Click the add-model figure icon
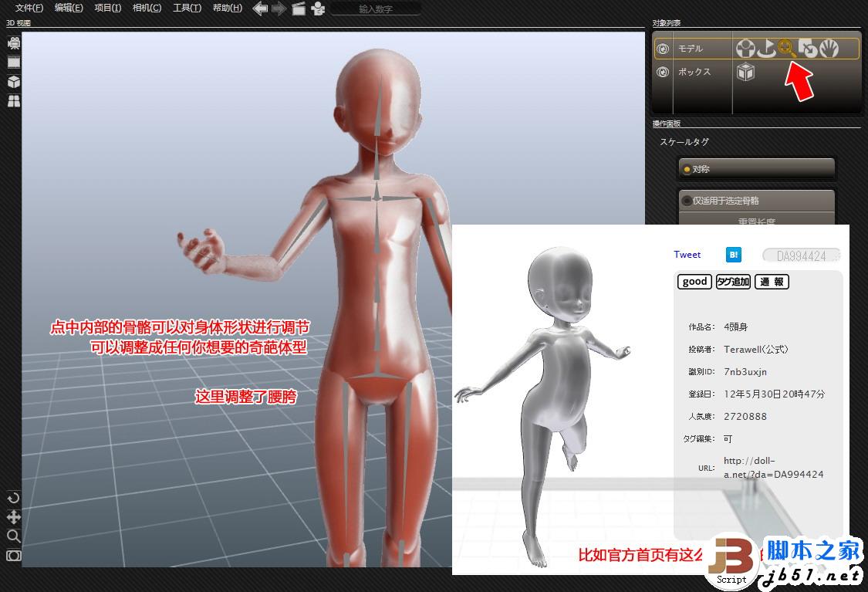 pos(318,8)
